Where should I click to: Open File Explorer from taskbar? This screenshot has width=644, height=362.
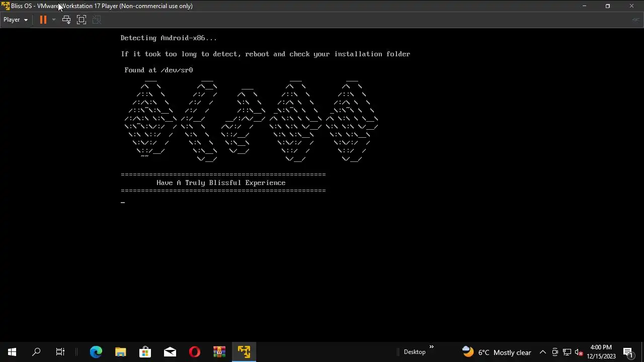tap(120, 352)
